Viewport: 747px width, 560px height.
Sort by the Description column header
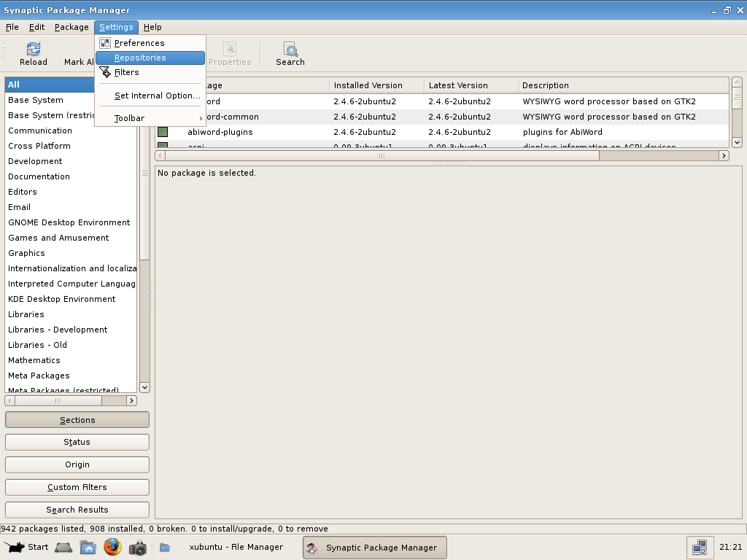(x=624, y=85)
